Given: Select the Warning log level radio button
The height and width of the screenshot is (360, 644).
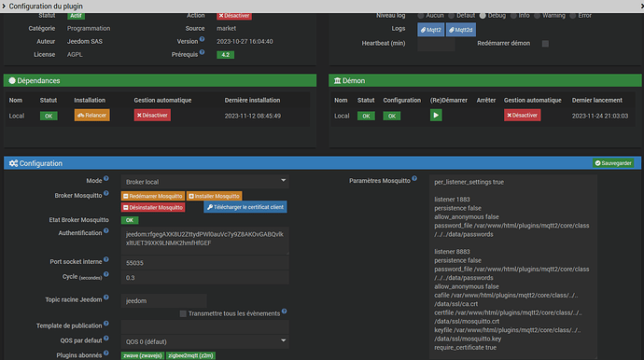Looking at the screenshot, I should pos(538,16).
